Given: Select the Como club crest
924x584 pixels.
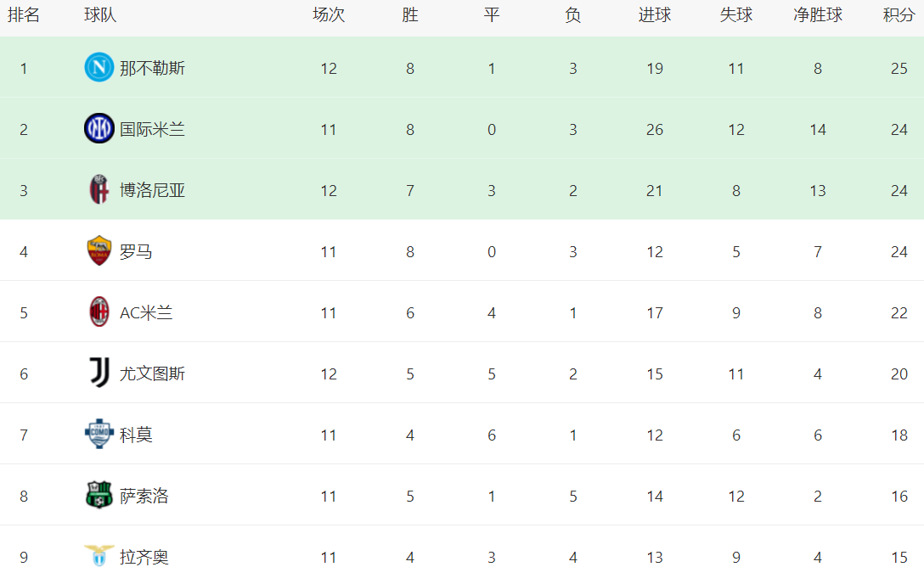Looking at the screenshot, I should pos(99,435).
